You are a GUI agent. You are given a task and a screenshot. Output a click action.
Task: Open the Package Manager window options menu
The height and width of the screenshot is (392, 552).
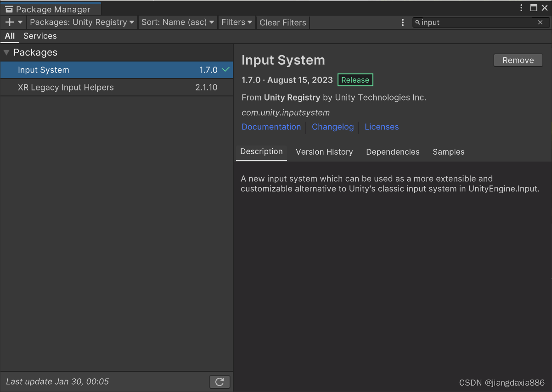click(521, 8)
